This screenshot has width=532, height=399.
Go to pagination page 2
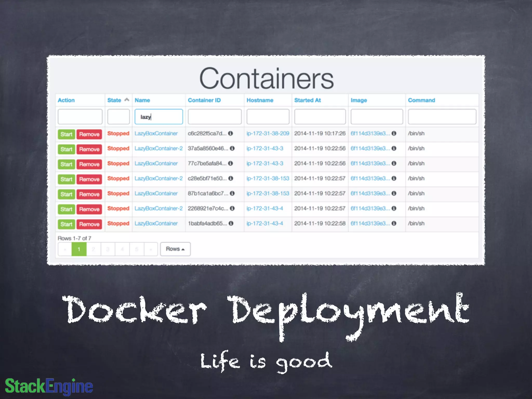coord(94,249)
